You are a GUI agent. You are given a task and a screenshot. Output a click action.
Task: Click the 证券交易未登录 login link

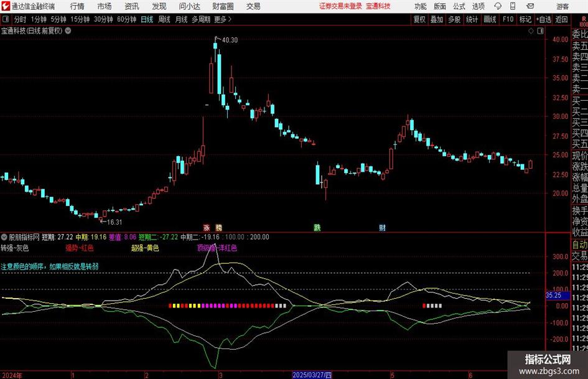click(x=340, y=6)
